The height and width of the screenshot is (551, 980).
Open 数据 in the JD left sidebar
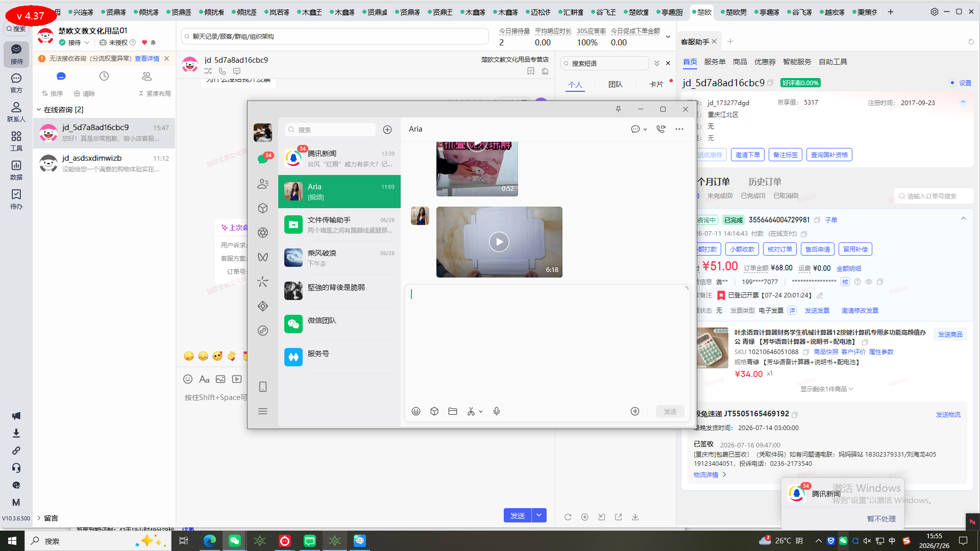[16, 170]
